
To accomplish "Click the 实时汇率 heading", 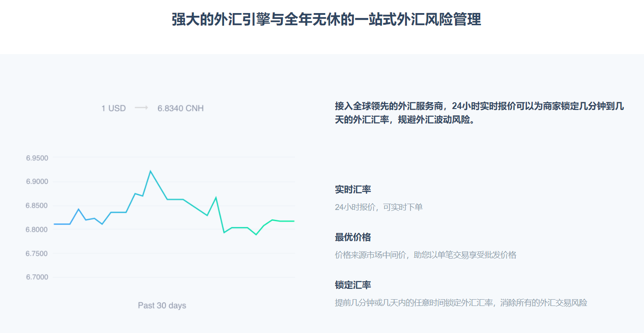I will point(353,190).
